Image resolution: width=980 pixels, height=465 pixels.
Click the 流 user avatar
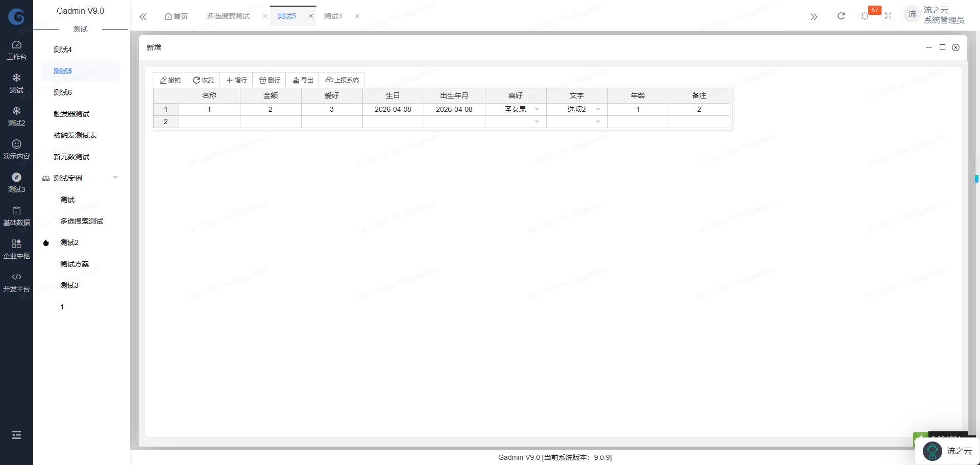912,14
